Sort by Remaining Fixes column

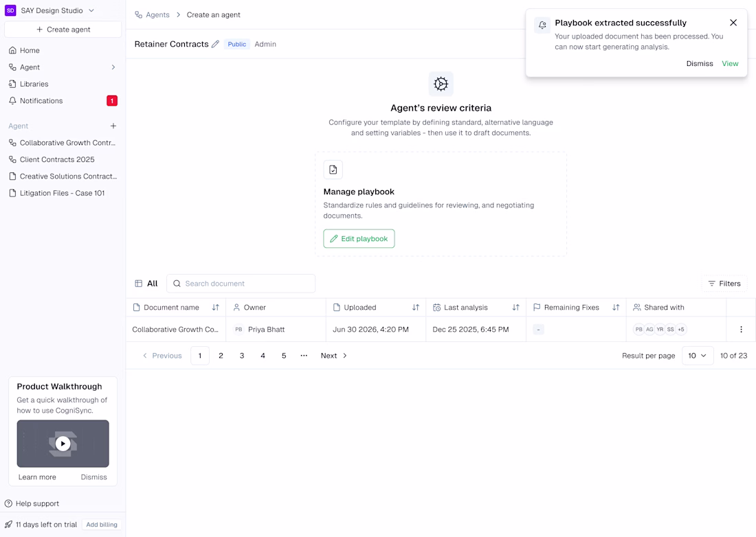point(616,308)
